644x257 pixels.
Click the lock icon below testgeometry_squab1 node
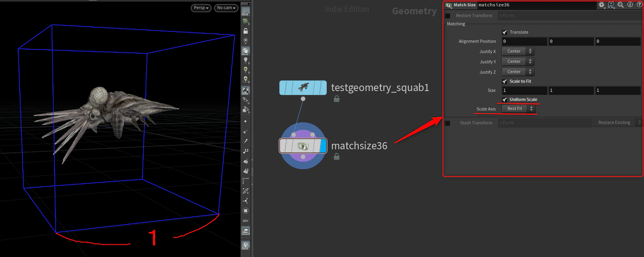337,99
